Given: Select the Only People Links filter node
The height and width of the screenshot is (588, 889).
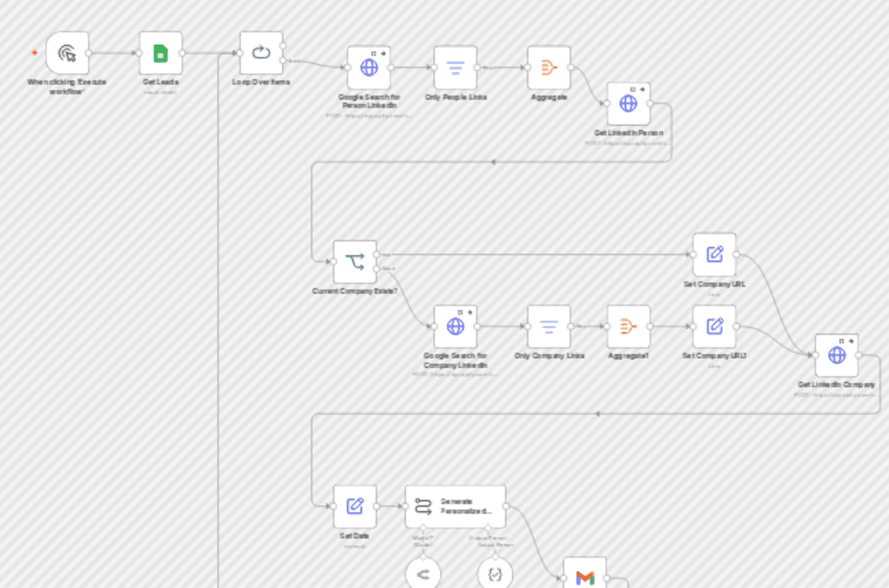Looking at the screenshot, I should [x=456, y=67].
